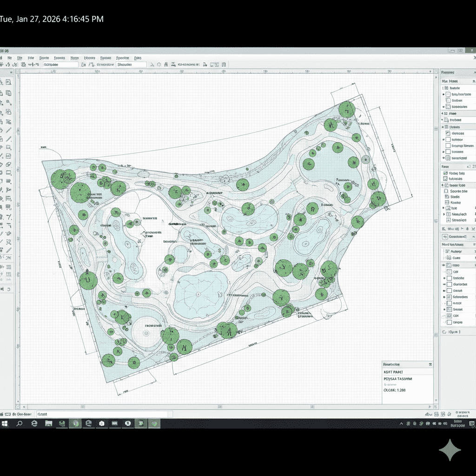This screenshot has width=476, height=476.
Task: Open the 'Dbeots' menu in menu bar
Action: click(x=89, y=58)
